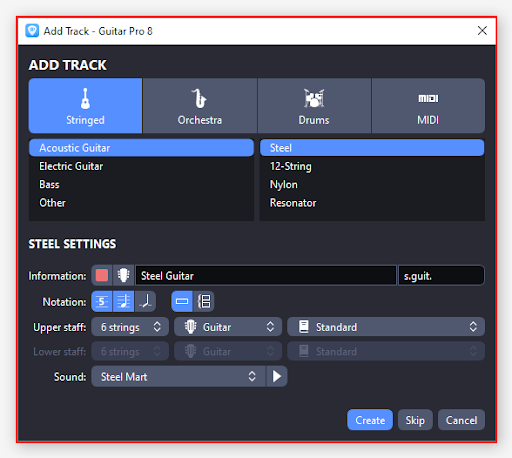
Task: Close the Add Track dialog
Action: [482, 31]
